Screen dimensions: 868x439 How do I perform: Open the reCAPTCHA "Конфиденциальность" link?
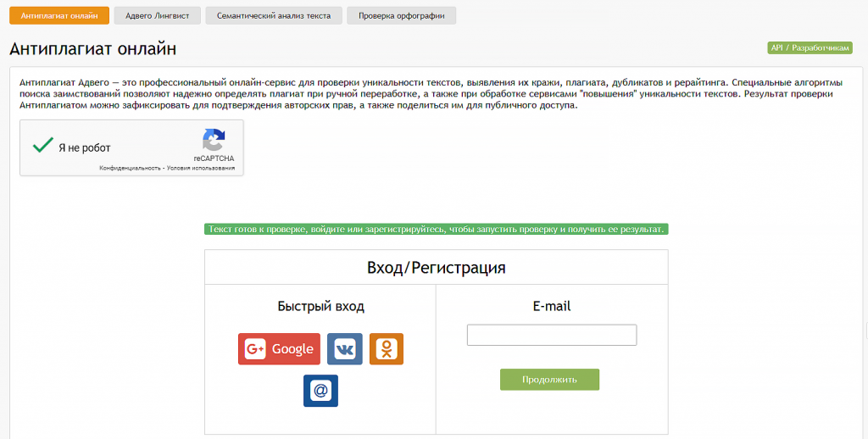[131, 168]
